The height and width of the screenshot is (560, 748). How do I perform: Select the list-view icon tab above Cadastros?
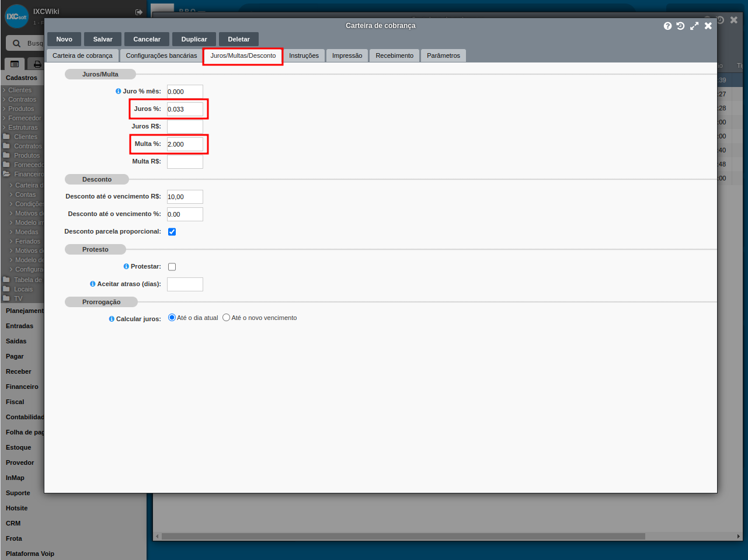15,64
